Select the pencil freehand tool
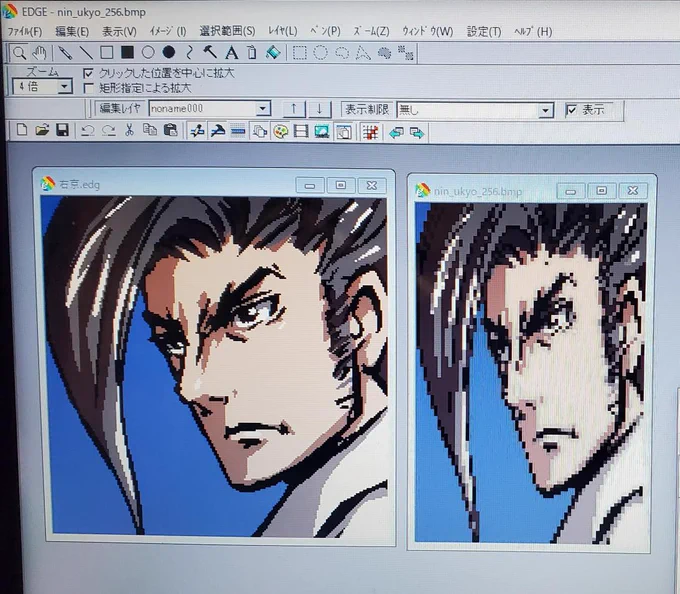The width and height of the screenshot is (680, 594). pos(65,53)
